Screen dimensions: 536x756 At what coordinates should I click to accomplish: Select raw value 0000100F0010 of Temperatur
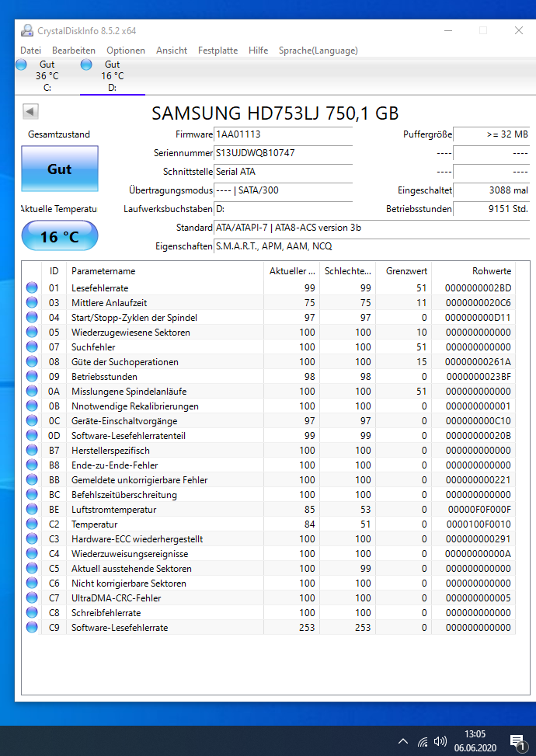click(479, 524)
